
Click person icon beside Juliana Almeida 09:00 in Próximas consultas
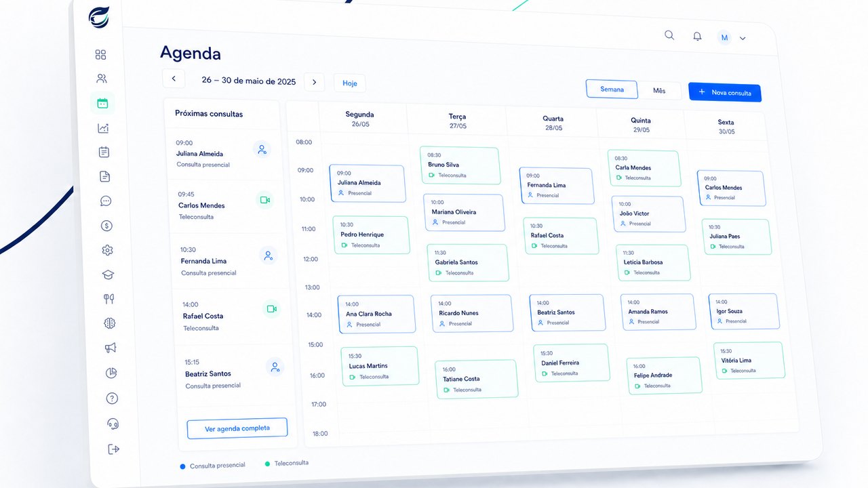click(x=262, y=149)
